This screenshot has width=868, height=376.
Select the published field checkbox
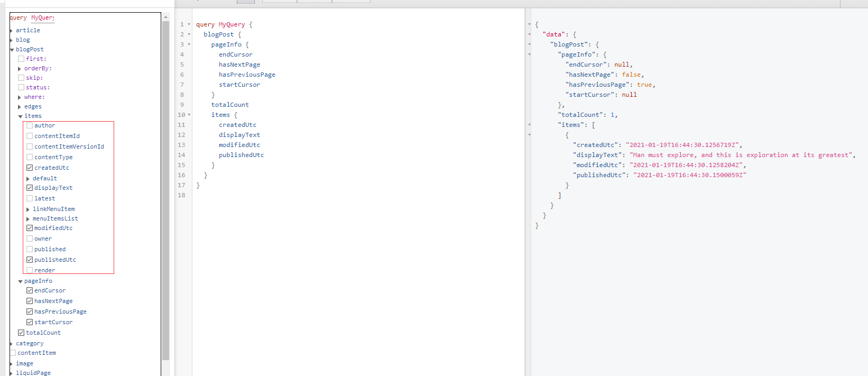tap(30, 249)
